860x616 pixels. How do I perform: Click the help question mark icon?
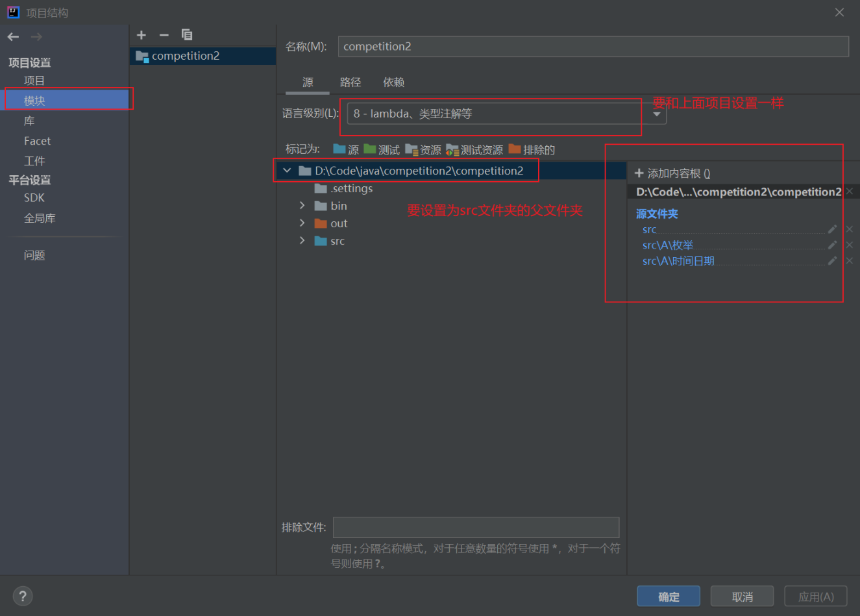[x=22, y=595]
